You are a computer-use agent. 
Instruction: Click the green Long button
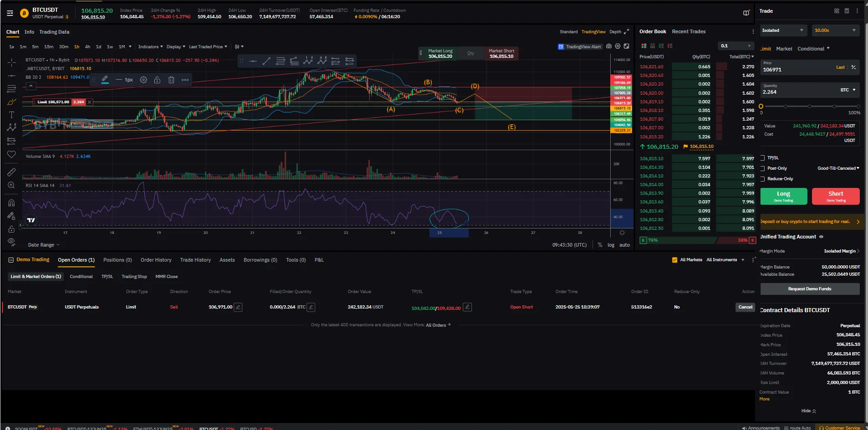coord(783,196)
